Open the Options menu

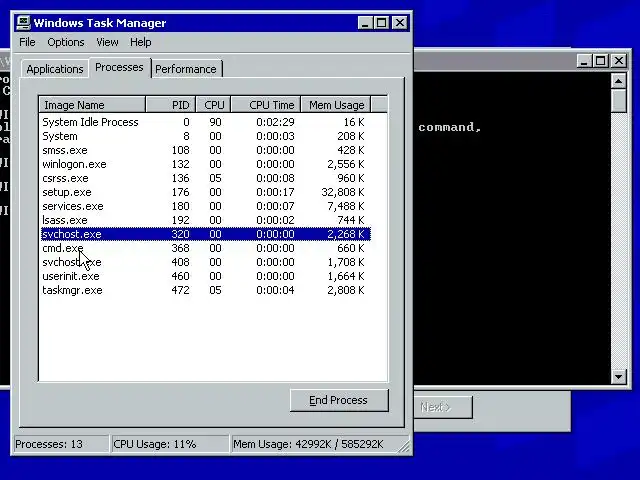coord(66,42)
